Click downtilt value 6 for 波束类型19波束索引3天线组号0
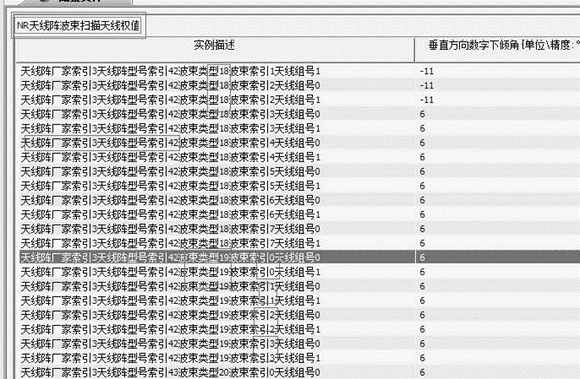This screenshot has width=580, height=379. point(422,344)
